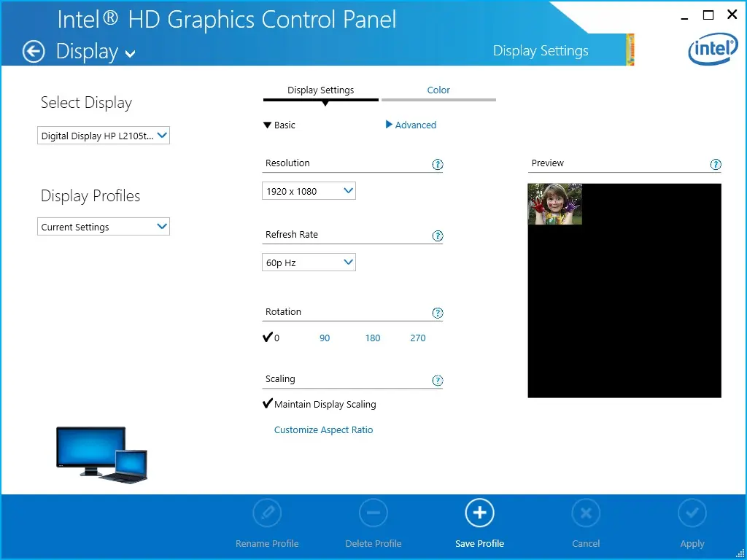
Task: Set screen rotation to 180 degrees
Action: pos(372,338)
